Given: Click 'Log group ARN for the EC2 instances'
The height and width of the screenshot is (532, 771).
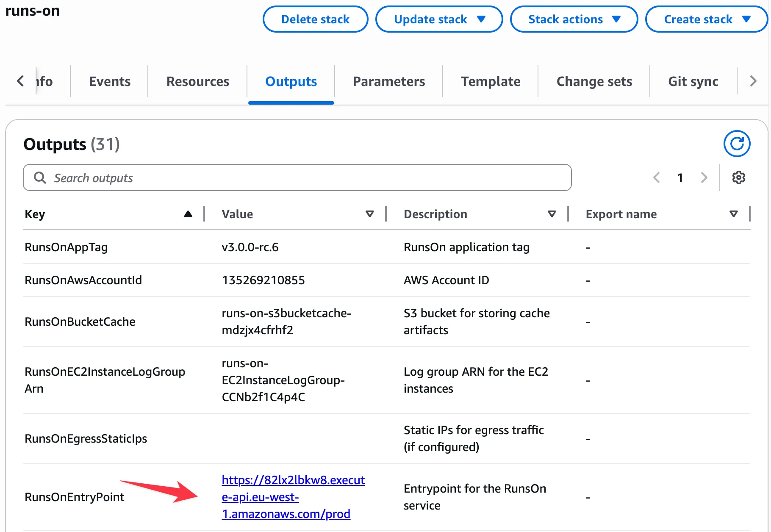Looking at the screenshot, I should (476, 380).
